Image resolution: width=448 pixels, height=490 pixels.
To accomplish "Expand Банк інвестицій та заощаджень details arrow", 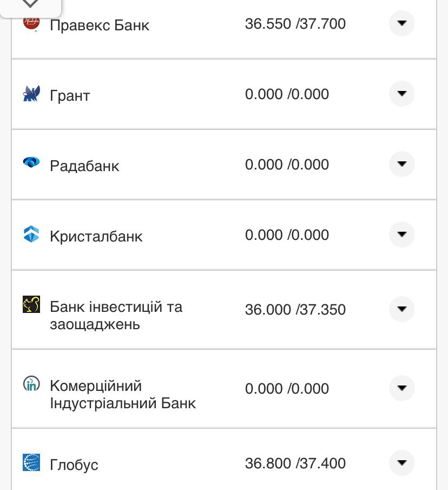I will pos(401,309).
